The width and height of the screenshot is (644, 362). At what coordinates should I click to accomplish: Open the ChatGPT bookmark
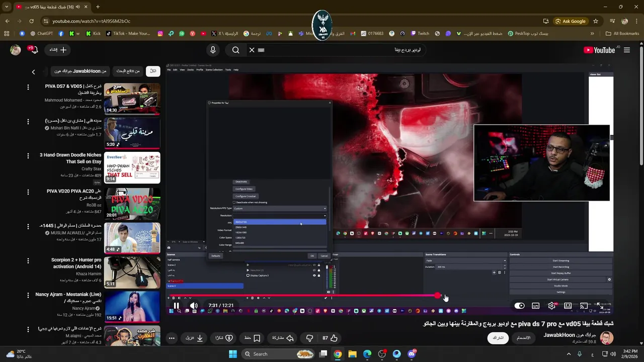[x=41, y=34]
